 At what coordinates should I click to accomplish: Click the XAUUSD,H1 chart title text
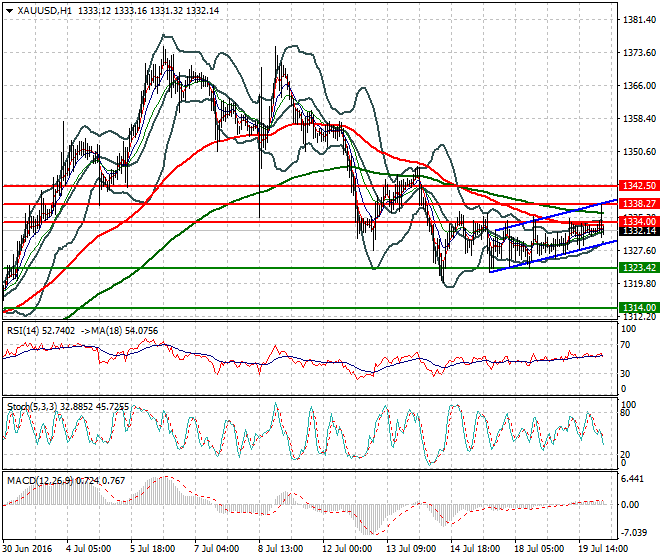pos(44,11)
